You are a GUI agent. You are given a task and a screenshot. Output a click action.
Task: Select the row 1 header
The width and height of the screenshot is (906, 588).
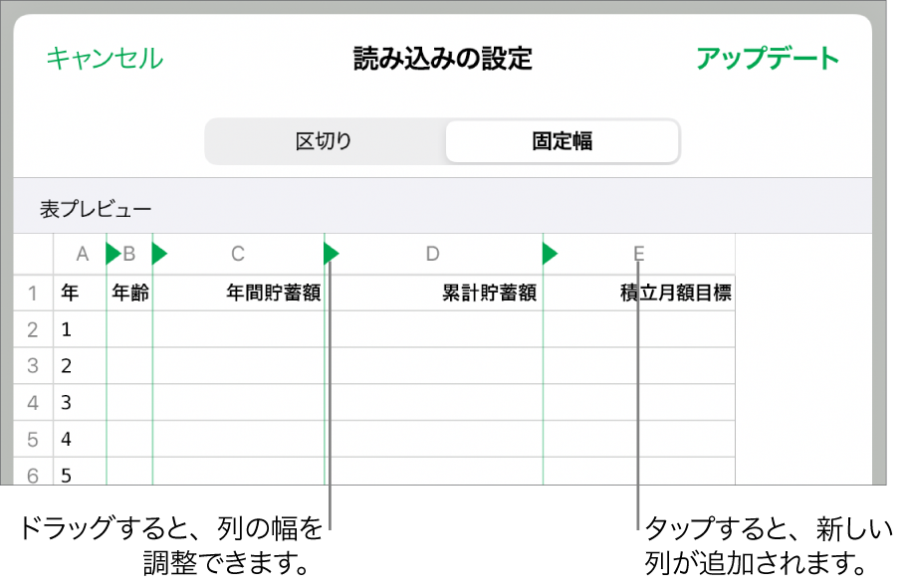coord(33,293)
